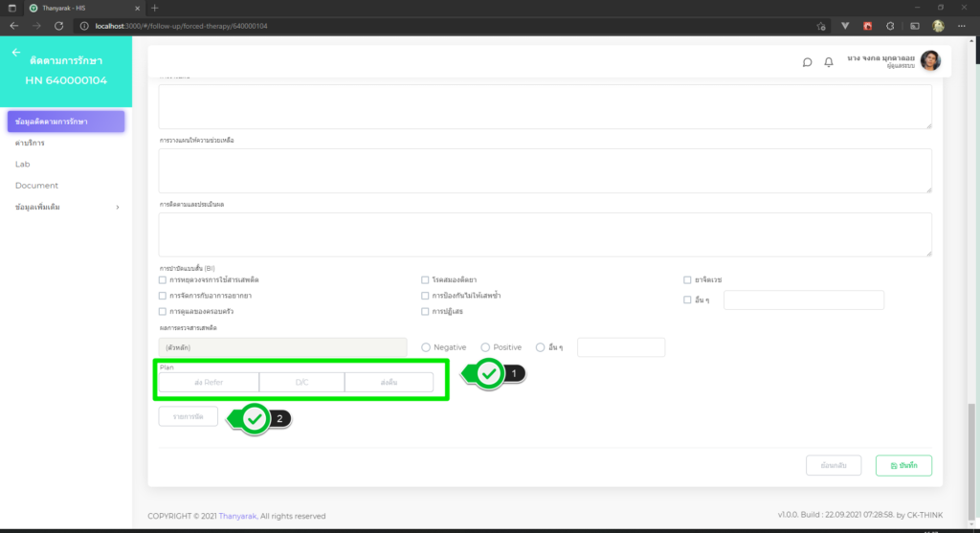The image size is (980, 533).
Task: Click the browser back arrow
Action: (13, 26)
